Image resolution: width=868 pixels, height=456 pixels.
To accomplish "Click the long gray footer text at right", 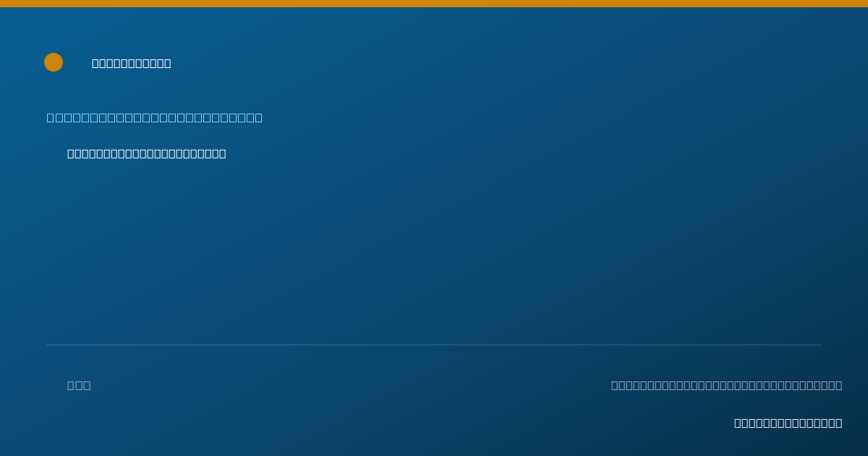I will (x=727, y=385).
